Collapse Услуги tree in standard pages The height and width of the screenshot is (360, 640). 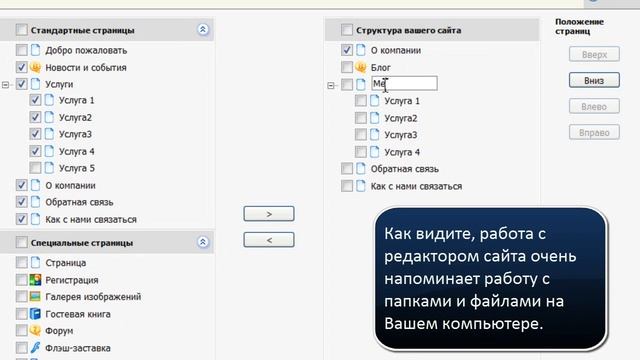click(5, 85)
